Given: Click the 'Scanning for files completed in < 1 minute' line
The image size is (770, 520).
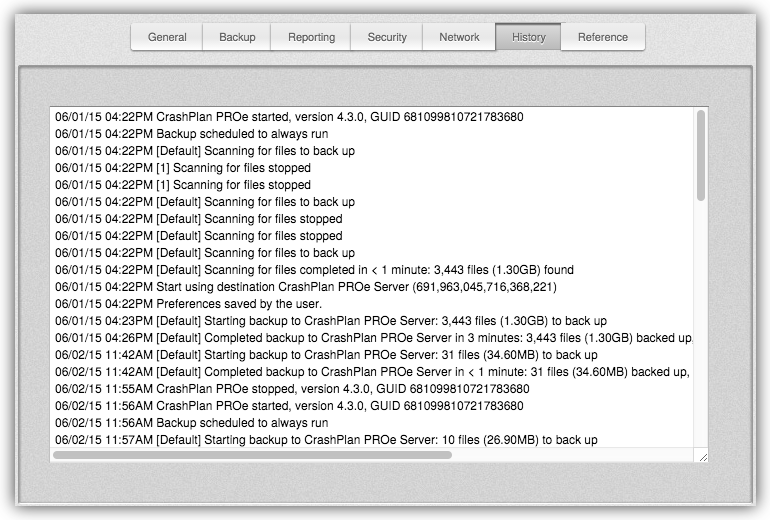Looking at the screenshot, I should point(314,270).
